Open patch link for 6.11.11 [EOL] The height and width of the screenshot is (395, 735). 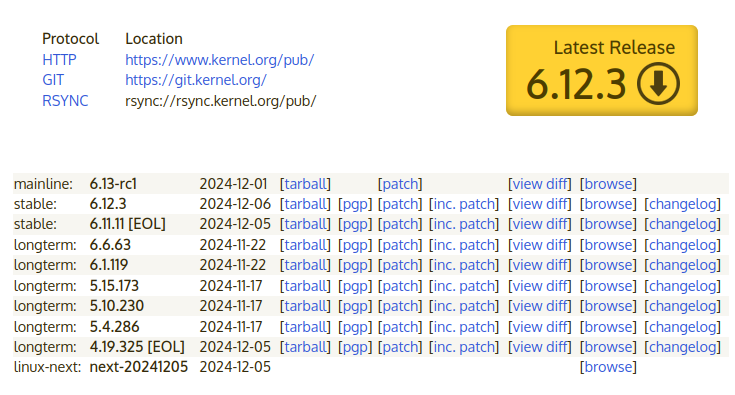400,224
